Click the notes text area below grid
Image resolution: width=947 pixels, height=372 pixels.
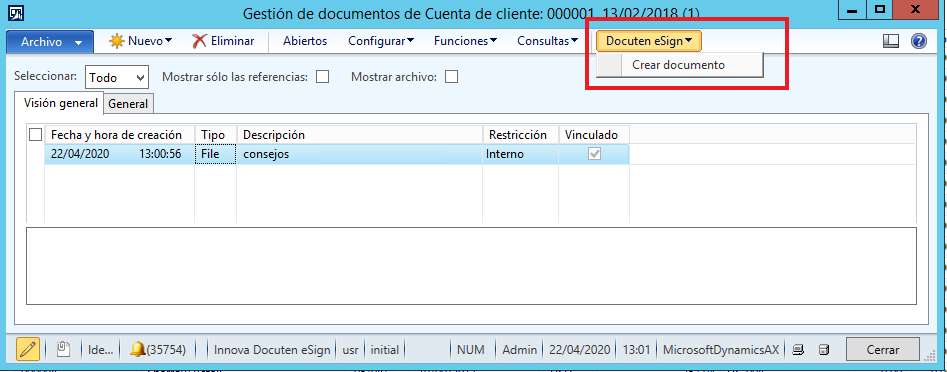click(471, 266)
